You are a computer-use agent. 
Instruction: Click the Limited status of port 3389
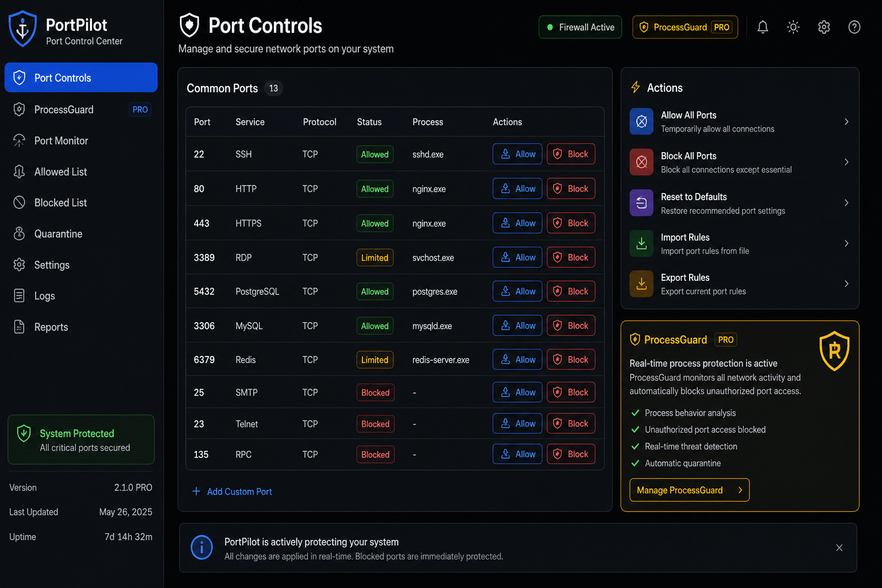(375, 258)
